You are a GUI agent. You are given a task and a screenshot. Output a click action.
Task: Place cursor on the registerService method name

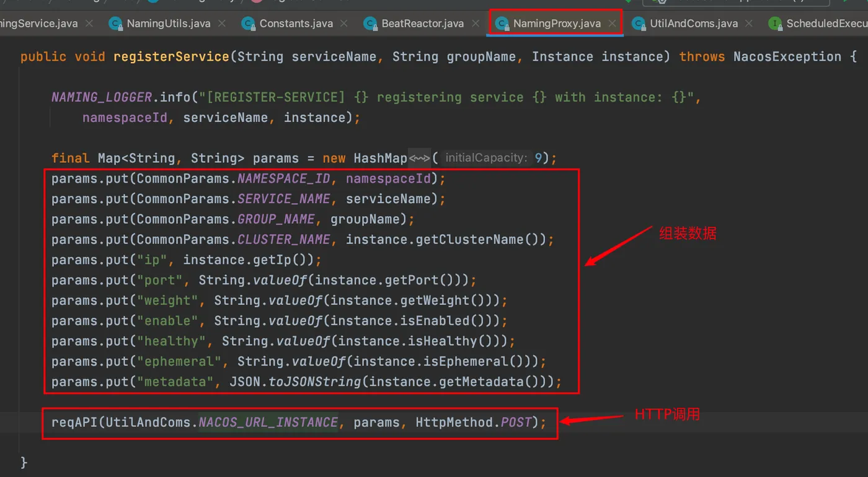pyautogui.click(x=171, y=57)
